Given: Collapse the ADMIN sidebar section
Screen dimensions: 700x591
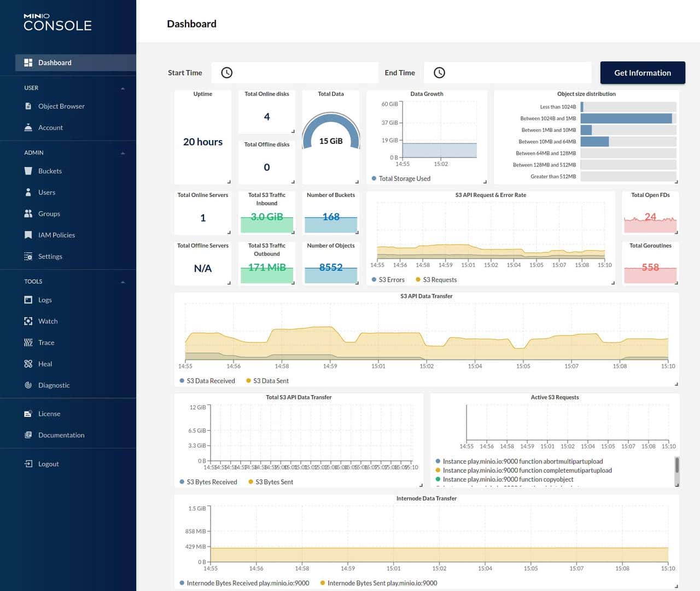Looking at the screenshot, I should [122, 153].
